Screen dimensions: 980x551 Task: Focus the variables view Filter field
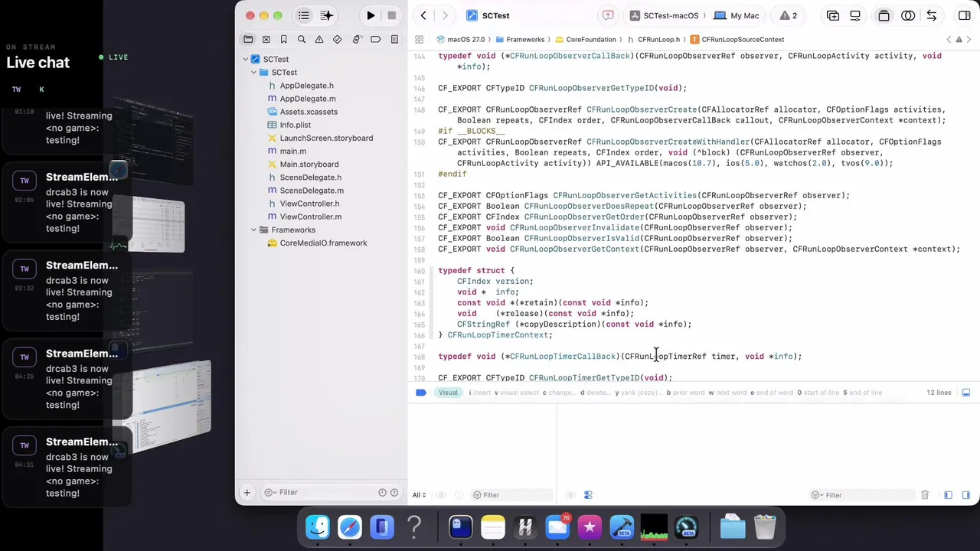coord(511,495)
